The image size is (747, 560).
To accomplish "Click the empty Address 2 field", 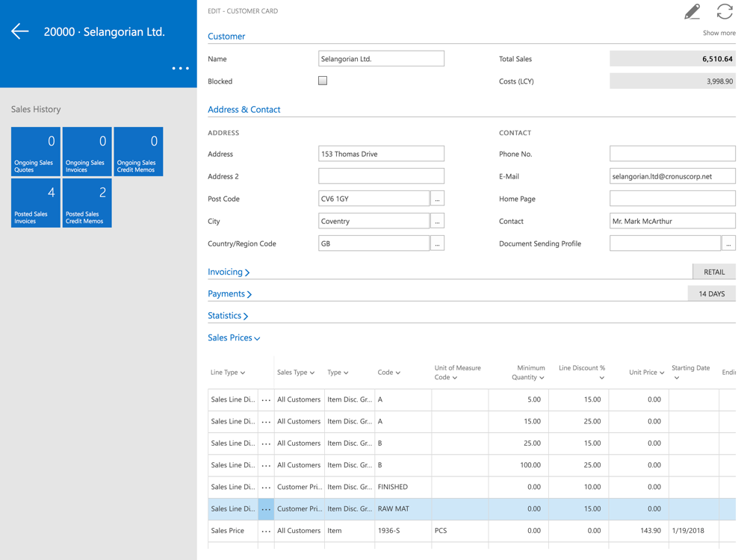I will (381, 176).
